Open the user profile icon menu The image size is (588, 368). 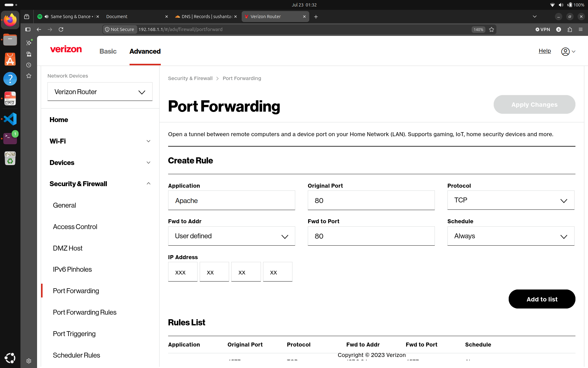point(568,52)
